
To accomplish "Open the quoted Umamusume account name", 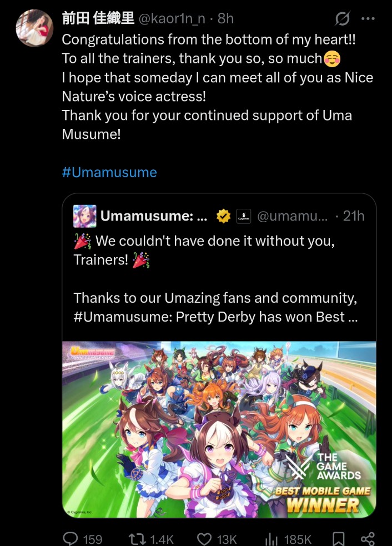I will [154, 216].
